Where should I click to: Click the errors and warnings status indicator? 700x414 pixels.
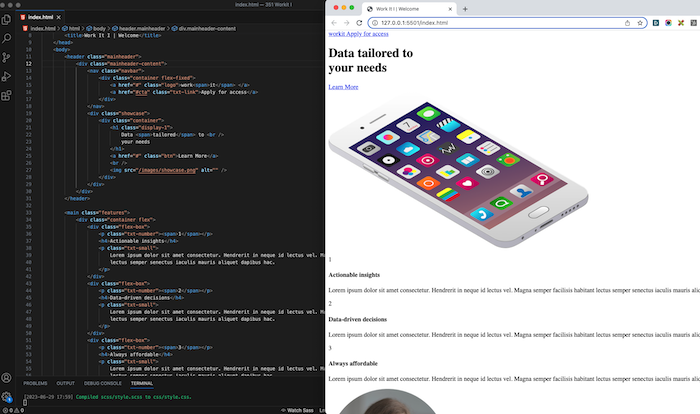13,410
